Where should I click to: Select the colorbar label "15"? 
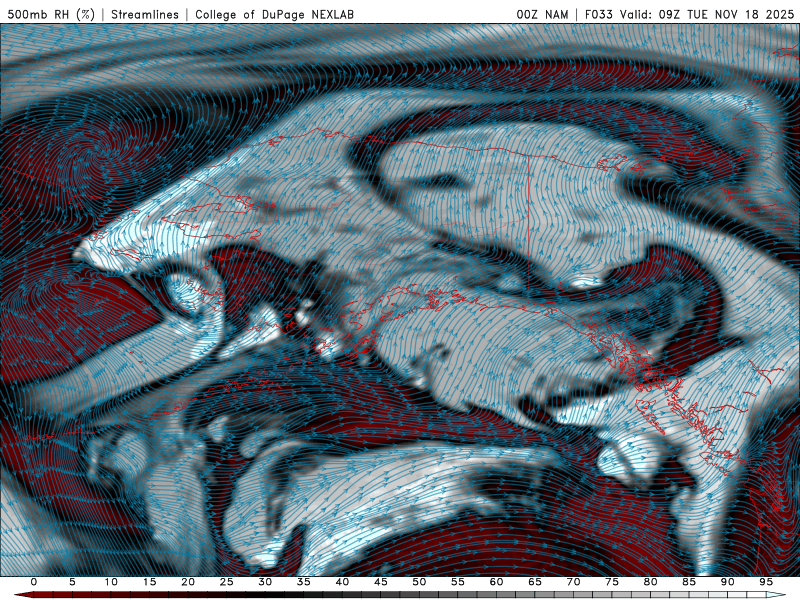click(x=149, y=582)
